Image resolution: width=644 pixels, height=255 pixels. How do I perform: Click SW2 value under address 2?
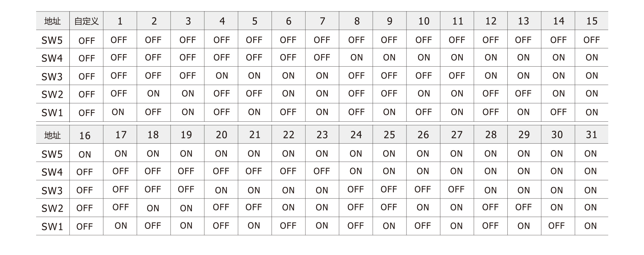(x=153, y=93)
